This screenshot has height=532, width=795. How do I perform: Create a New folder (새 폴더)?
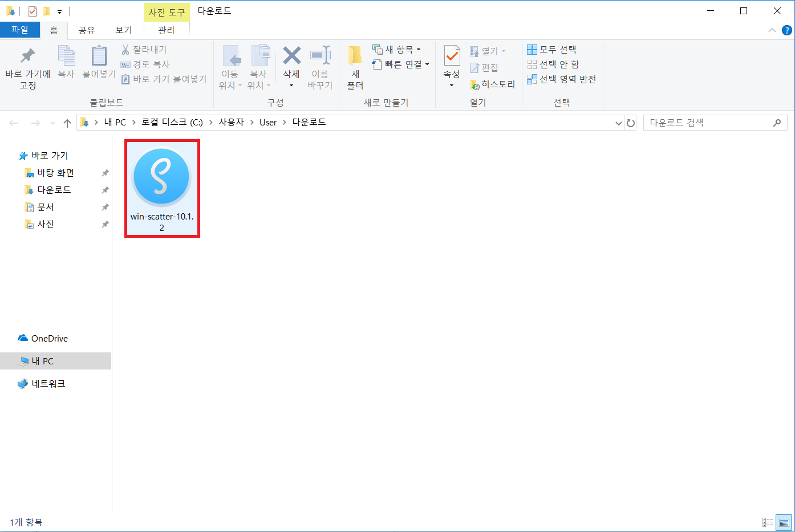355,67
